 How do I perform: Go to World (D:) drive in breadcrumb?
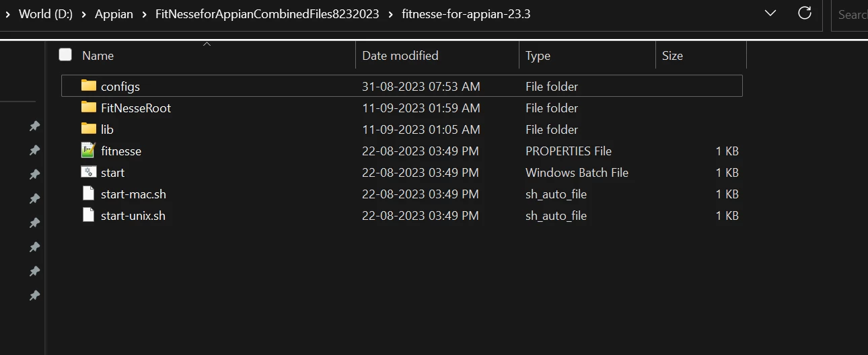pos(46,13)
